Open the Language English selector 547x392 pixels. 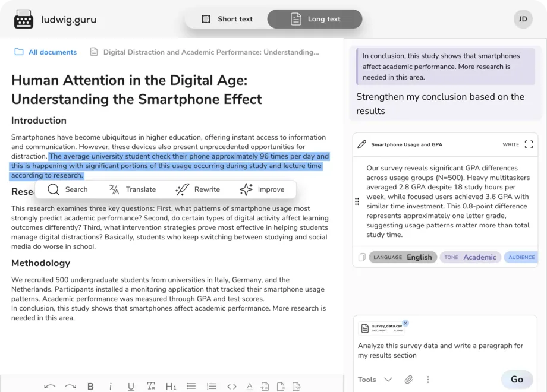coord(403,257)
